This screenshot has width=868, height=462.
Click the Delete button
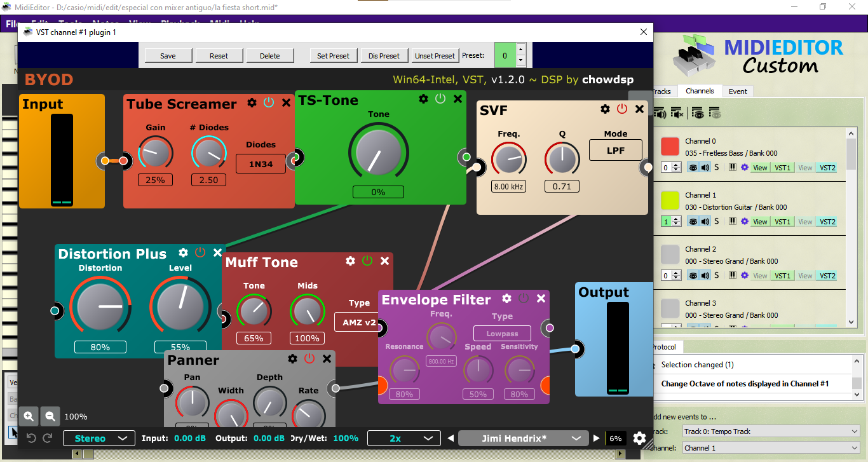coord(269,56)
